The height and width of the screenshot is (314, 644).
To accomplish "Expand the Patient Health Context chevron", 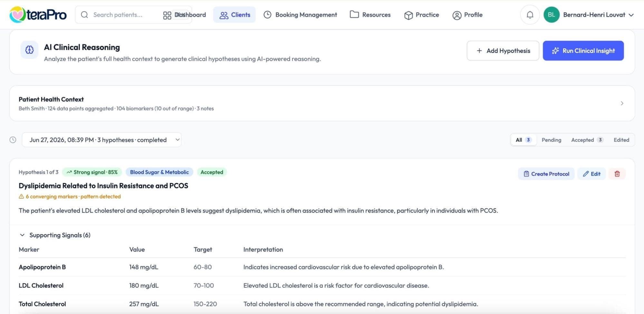I will 622,103.
